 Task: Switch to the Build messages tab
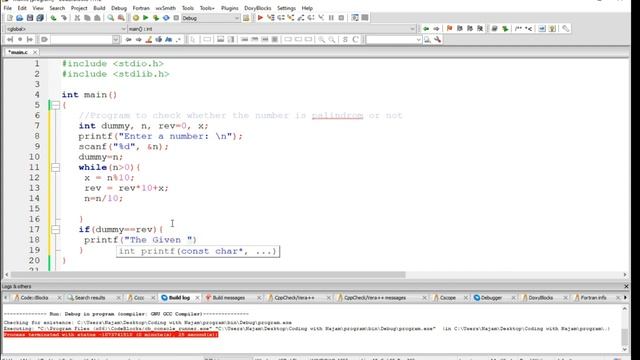(x=229, y=298)
